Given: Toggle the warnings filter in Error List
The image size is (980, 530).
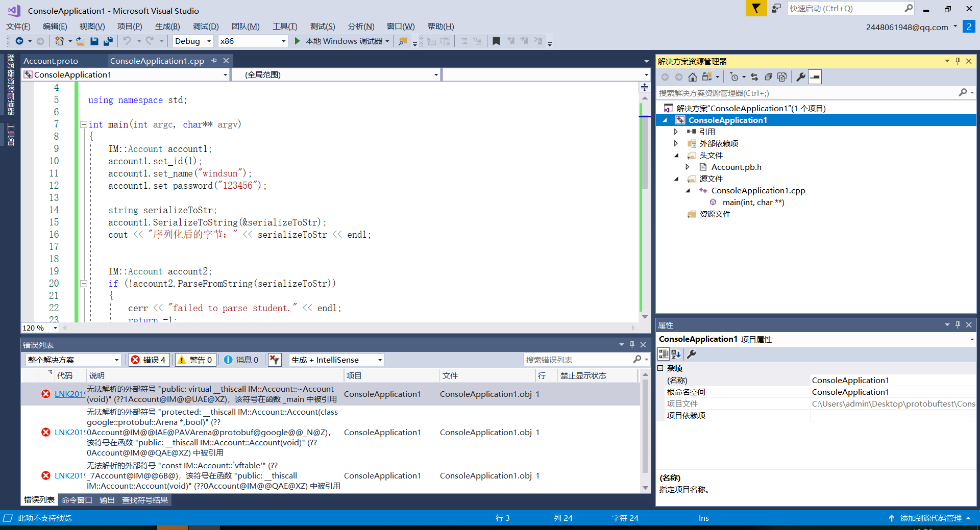Looking at the screenshot, I should (195, 360).
